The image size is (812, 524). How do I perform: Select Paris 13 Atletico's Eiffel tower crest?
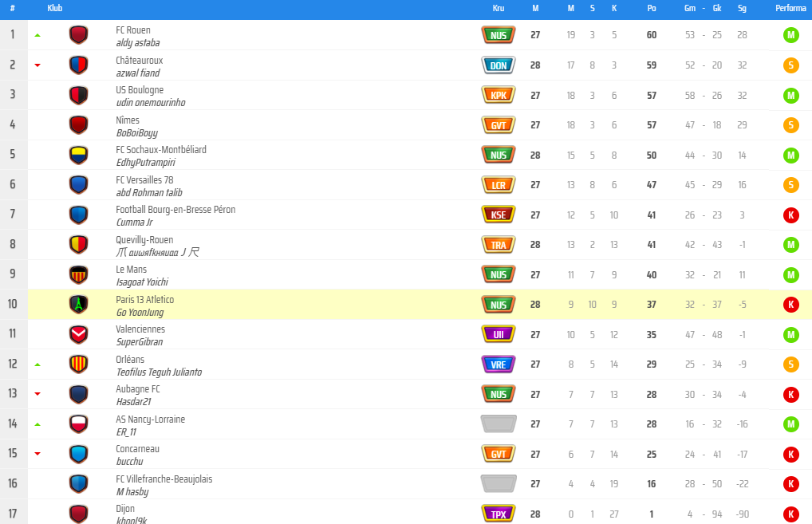pos(79,305)
